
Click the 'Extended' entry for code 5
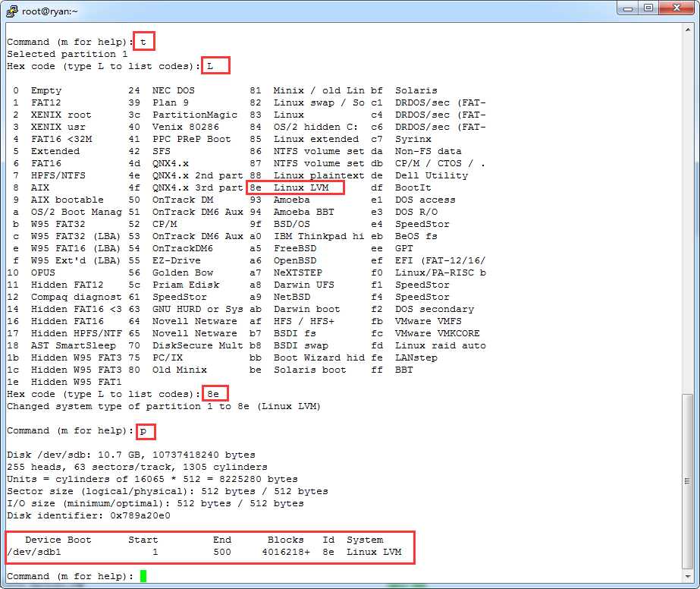click(55, 152)
